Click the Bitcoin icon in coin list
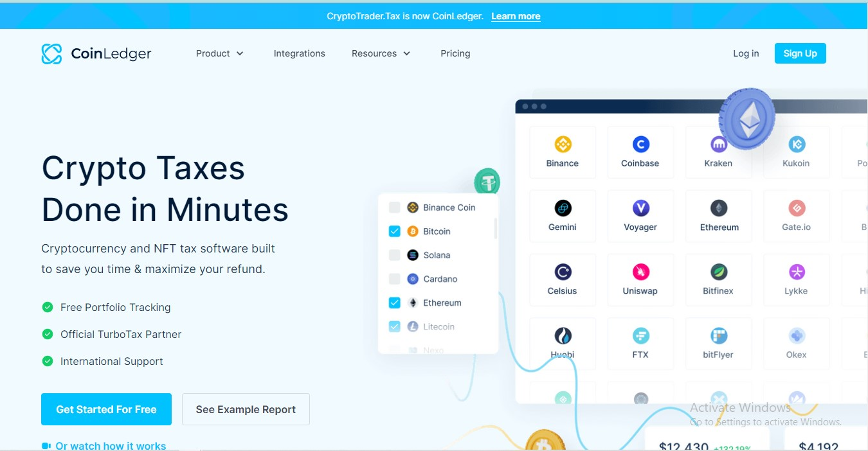This screenshot has width=868, height=451. (413, 231)
